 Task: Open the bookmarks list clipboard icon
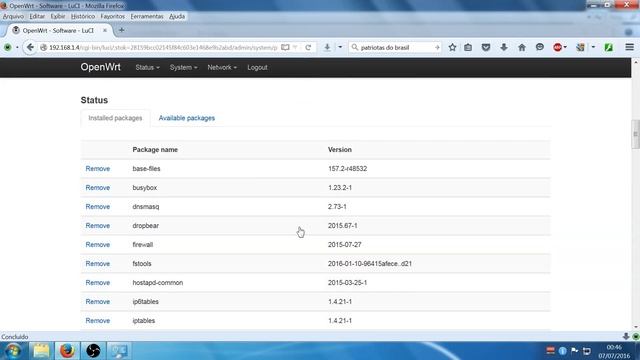click(468, 47)
